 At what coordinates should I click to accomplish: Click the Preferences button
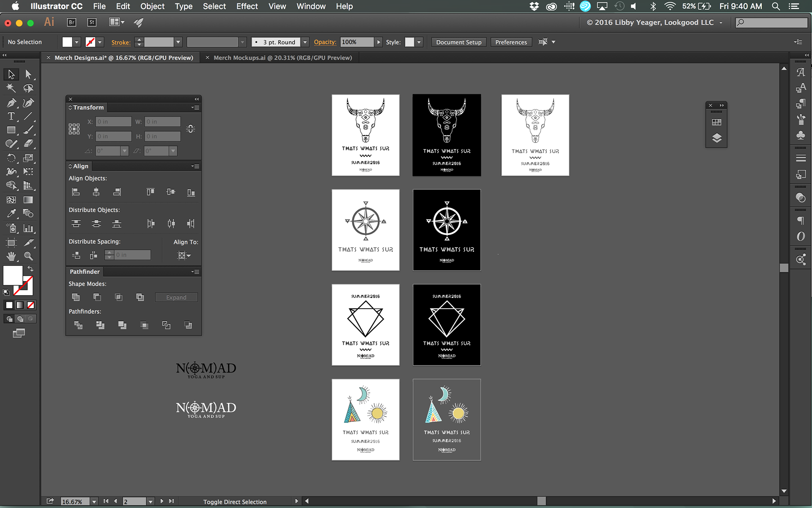(511, 42)
